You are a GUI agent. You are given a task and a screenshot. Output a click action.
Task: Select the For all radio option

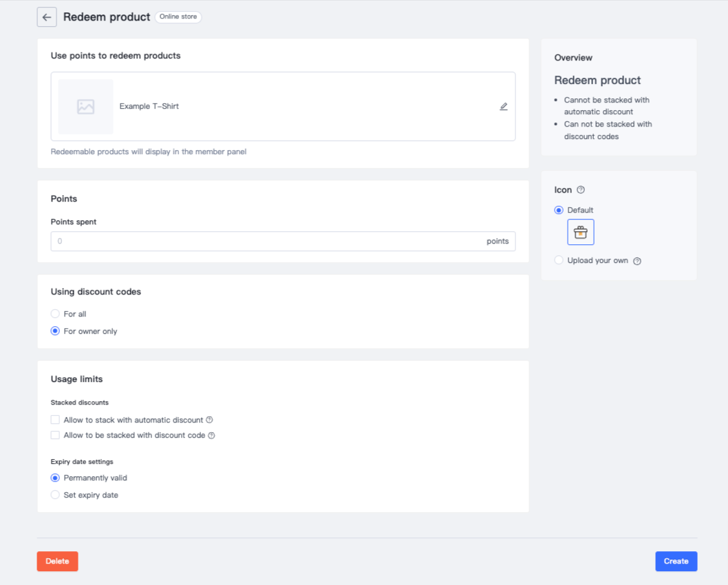pyautogui.click(x=55, y=314)
